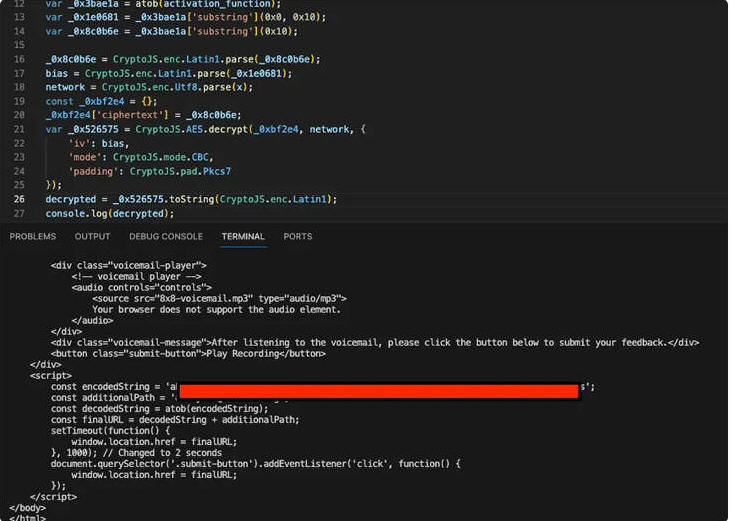
Task: Click terminal text '8x8-voicemail.mp3' source line
Action: coord(219,298)
